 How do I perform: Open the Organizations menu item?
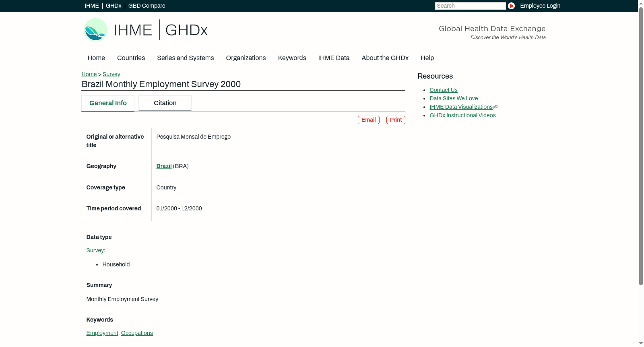tap(246, 58)
